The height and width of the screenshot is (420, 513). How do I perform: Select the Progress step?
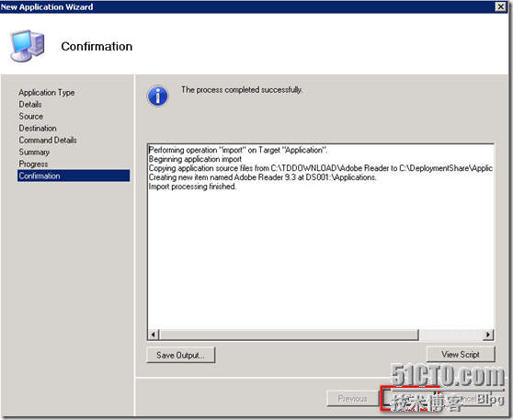click(x=33, y=164)
